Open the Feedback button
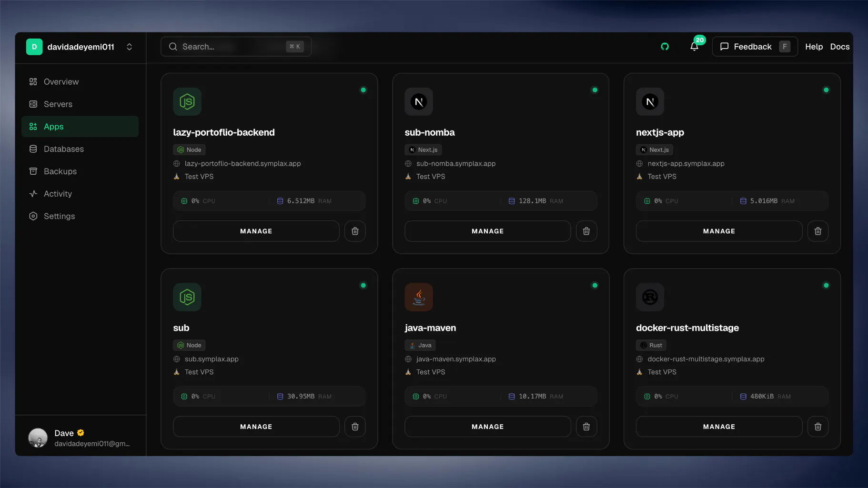Viewport: 868px width, 488px height. click(755, 47)
